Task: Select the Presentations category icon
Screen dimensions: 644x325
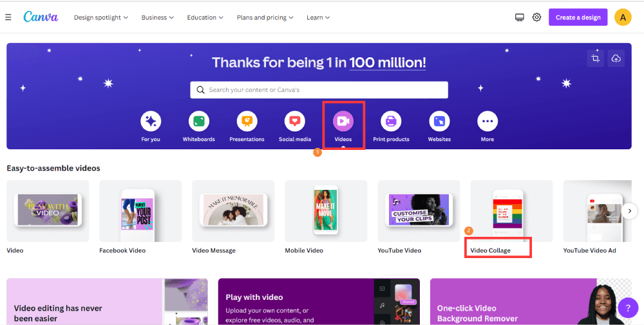Action: click(x=247, y=121)
